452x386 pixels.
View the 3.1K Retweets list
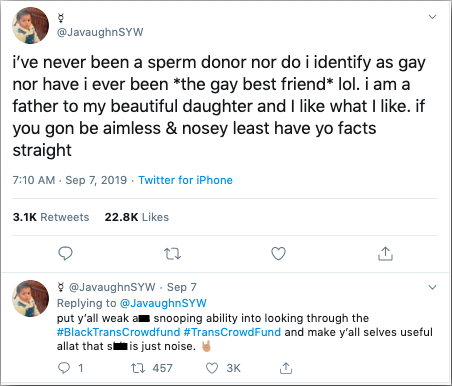pos(51,217)
